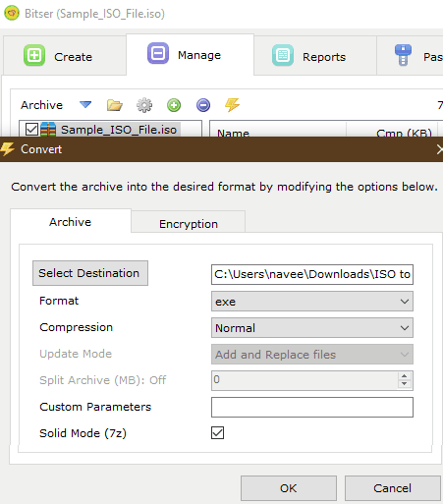Viewport: 443px width, 504px height.
Task: Click OK to start conversion
Action: [289, 488]
